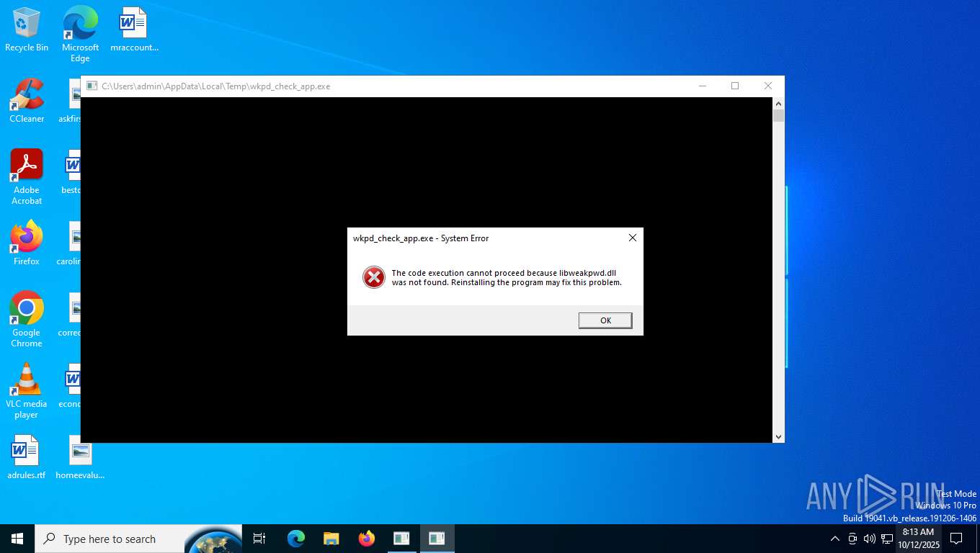Launch Adobe Acrobat desktop shortcut
The height and width of the screenshot is (553, 980).
[x=27, y=177]
